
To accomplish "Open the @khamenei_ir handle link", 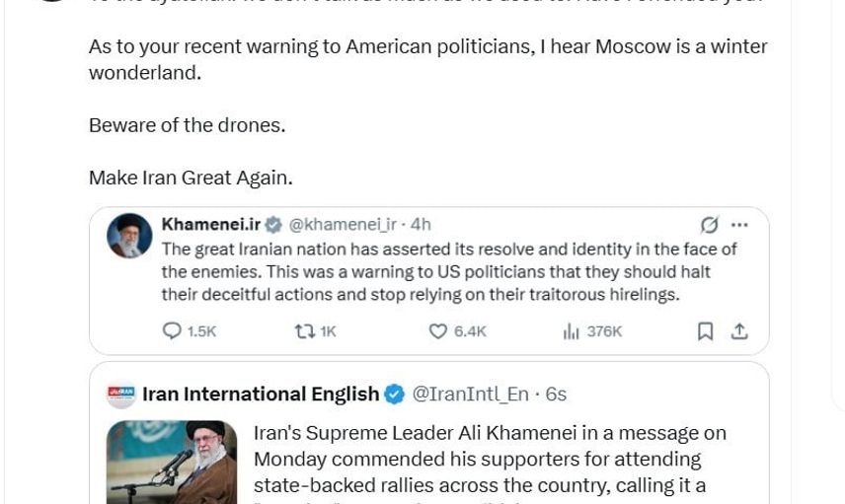I will [342, 225].
